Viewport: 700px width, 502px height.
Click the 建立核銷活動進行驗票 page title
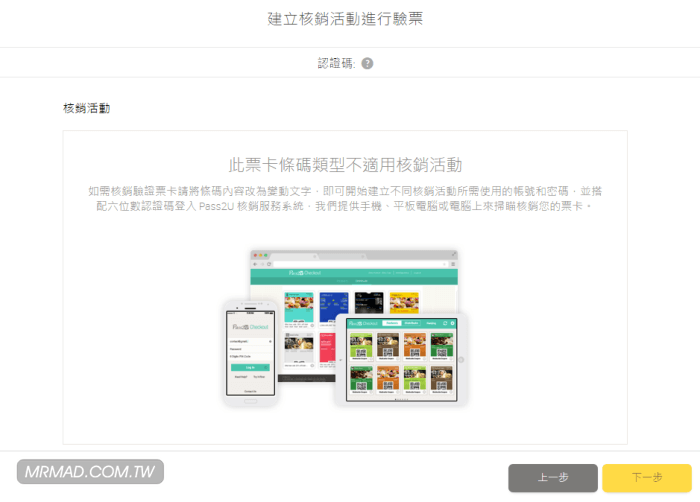point(345,19)
